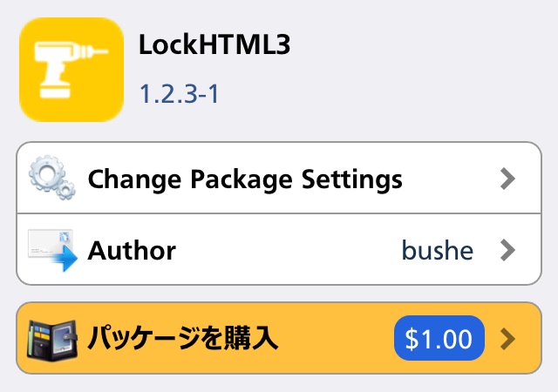Screen dimensions: 558x392
Task: Tap the $1.00 price button
Action: (439, 338)
